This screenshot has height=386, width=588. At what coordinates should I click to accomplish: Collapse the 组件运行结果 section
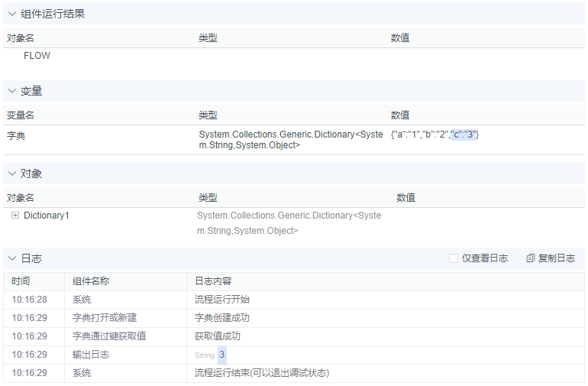[x=12, y=14]
